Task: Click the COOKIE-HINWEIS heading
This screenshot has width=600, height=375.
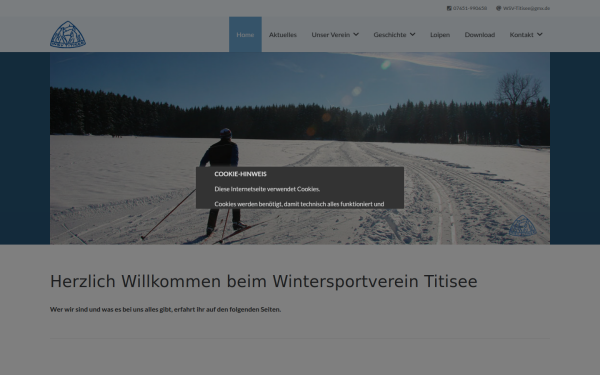Action: [x=240, y=174]
